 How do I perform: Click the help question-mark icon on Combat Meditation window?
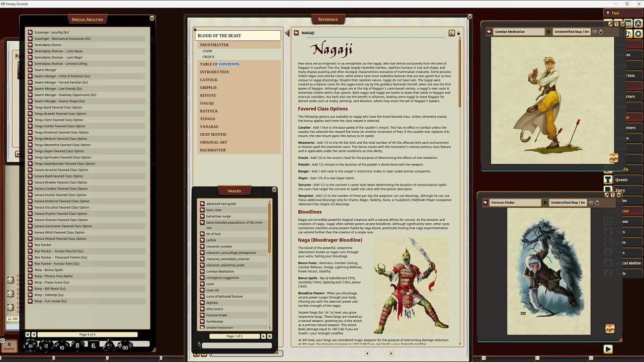pyautogui.click(x=617, y=24)
